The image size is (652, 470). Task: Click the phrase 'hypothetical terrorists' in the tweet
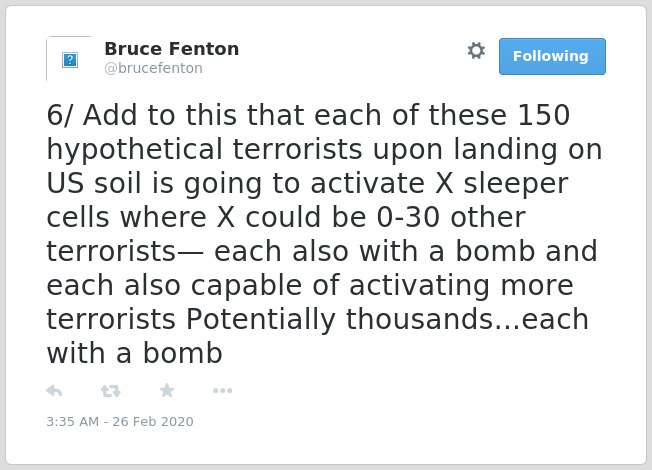(x=204, y=150)
